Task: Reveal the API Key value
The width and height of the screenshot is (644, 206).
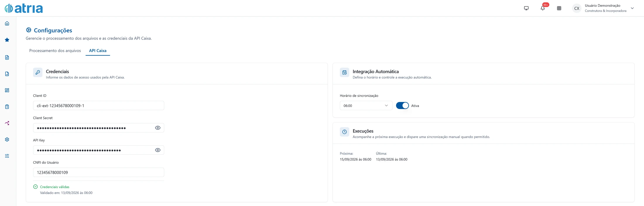Action: [158, 150]
